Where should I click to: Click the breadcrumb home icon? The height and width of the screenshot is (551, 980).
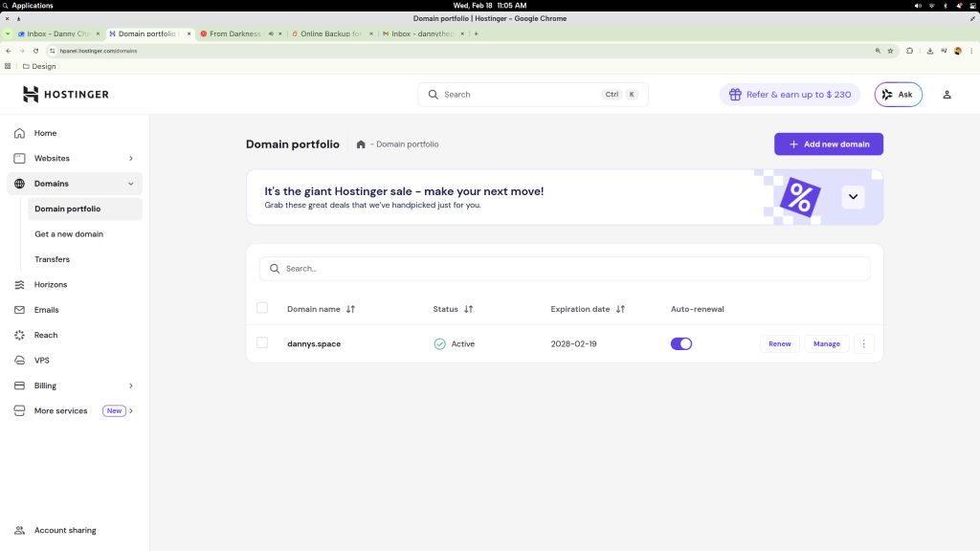[361, 143]
